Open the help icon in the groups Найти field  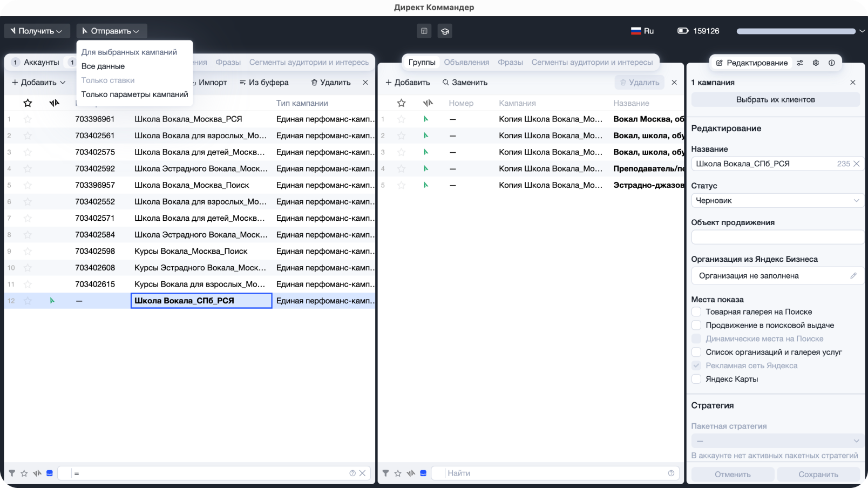671,473
